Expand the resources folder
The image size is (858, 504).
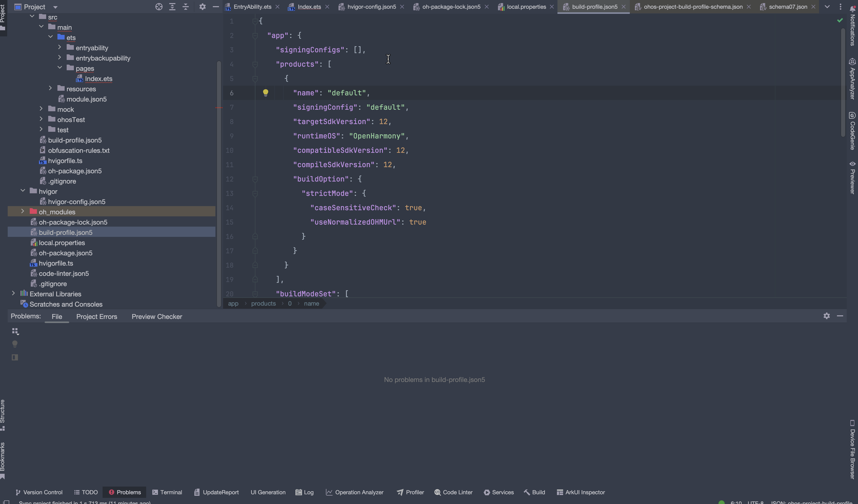click(x=51, y=88)
